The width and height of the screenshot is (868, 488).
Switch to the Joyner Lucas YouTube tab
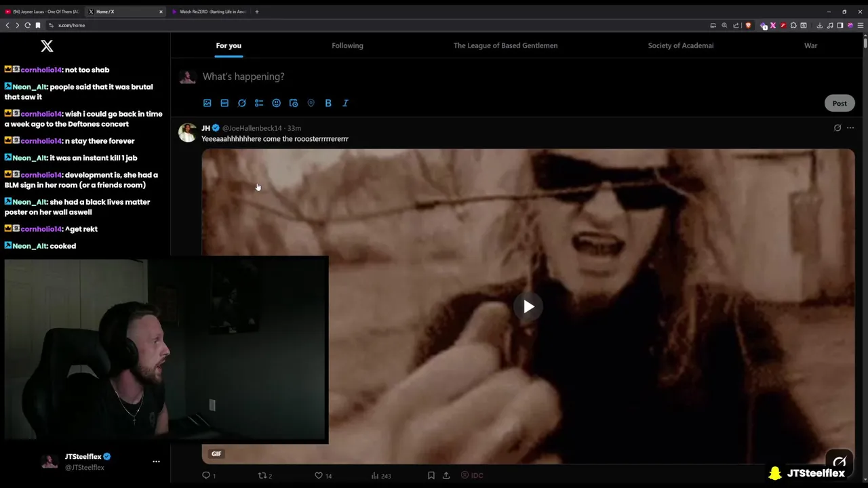(42, 12)
